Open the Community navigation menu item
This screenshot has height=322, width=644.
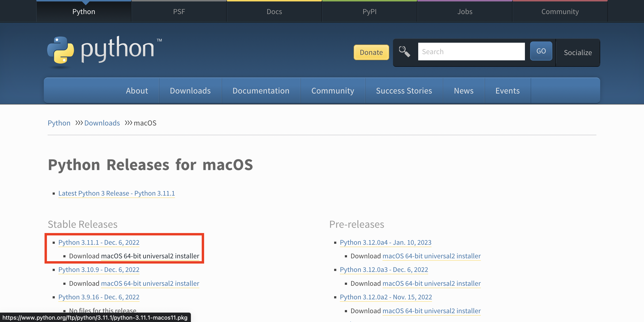332,90
